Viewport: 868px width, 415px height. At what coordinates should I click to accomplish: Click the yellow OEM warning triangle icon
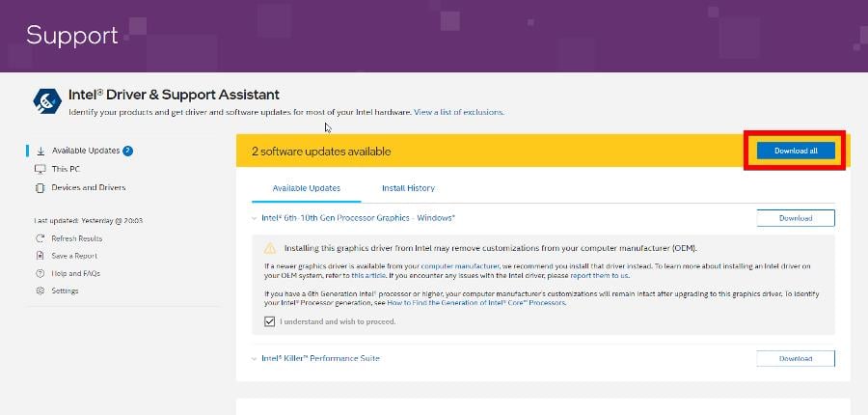[x=270, y=247]
